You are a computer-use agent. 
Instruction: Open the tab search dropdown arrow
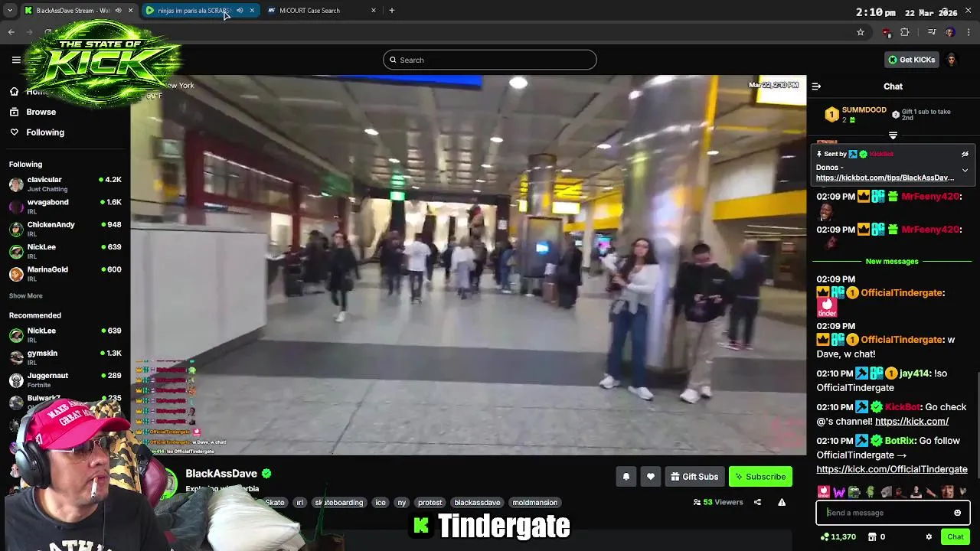coord(10,11)
